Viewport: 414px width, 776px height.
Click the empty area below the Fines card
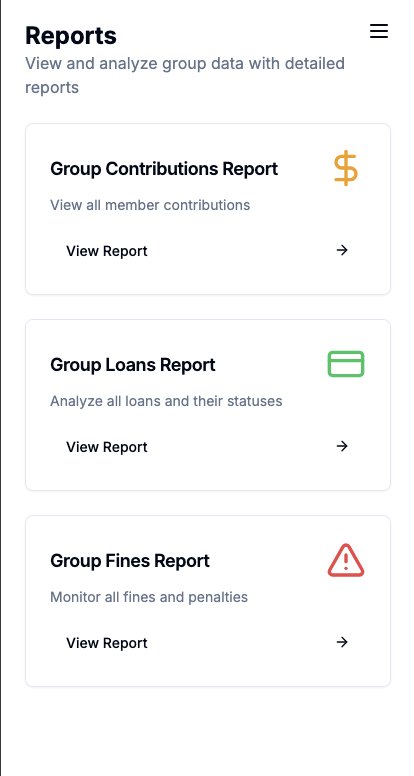point(208,731)
